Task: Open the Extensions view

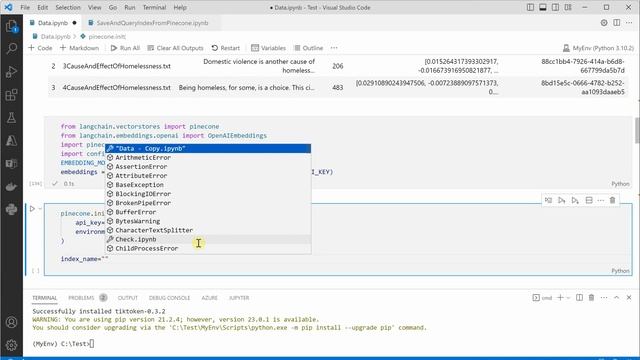Action: [11, 95]
